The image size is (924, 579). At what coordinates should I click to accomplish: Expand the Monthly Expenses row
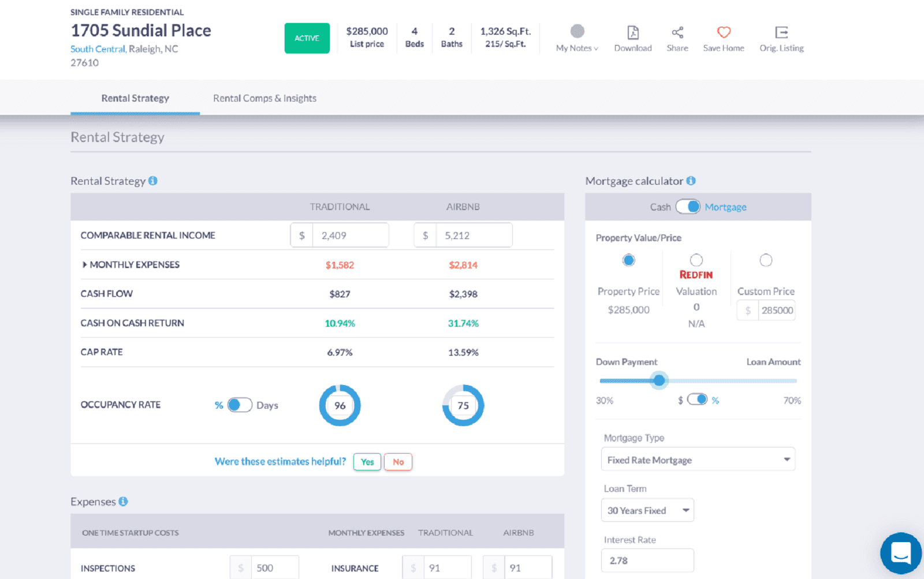point(85,265)
